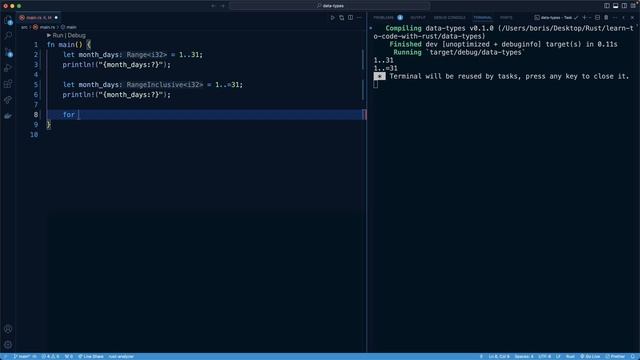Click the RangeInclusive<i32> inlay type hint
640x360 pixels.
click(x=164, y=85)
